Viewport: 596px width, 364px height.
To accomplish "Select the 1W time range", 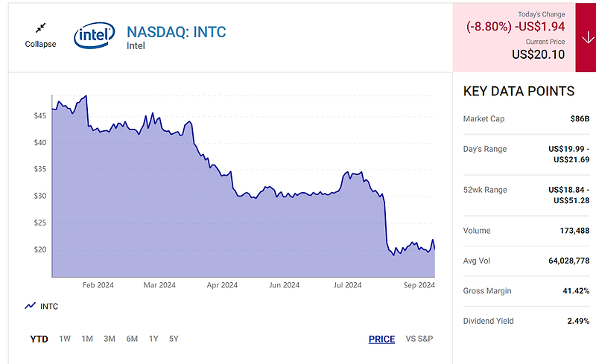I will tap(65, 339).
